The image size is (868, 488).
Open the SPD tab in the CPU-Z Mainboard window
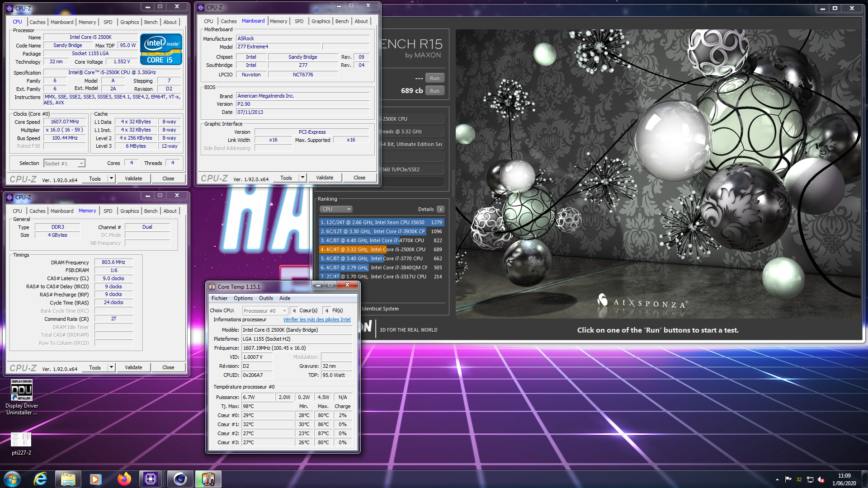[x=299, y=21]
